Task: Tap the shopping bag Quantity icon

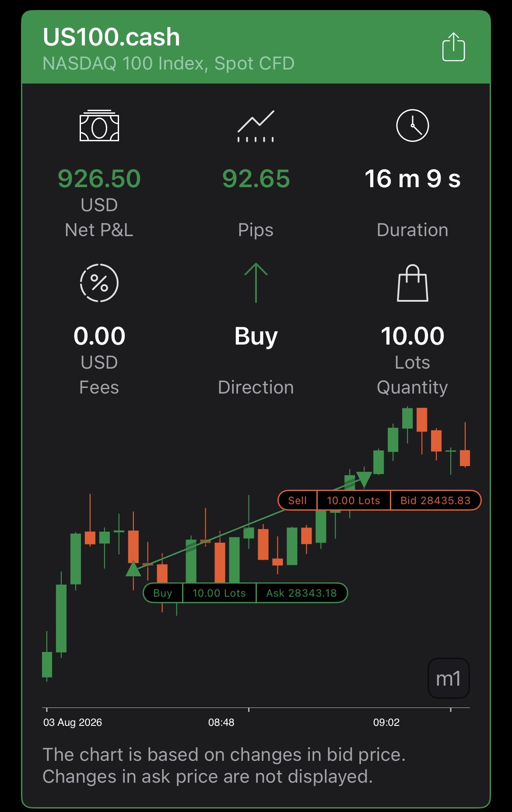Action: [x=413, y=283]
